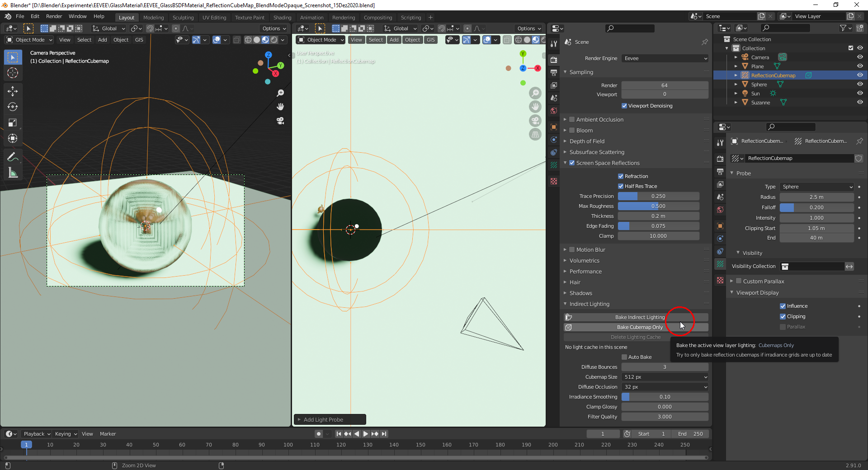This screenshot has width=868, height=470.
Task: Open the Render Engine dropdown
Action: pos(665,58)
